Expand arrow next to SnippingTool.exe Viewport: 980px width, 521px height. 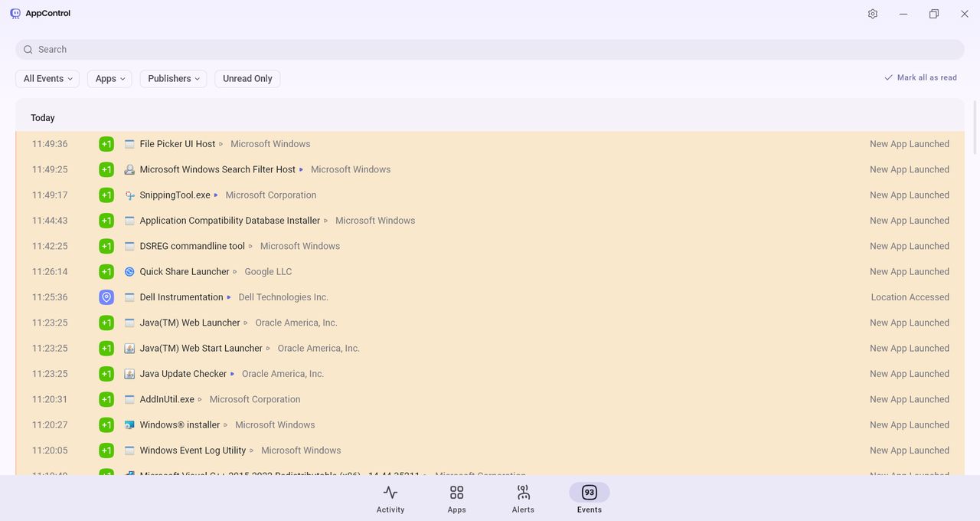(x=216, y=195)
